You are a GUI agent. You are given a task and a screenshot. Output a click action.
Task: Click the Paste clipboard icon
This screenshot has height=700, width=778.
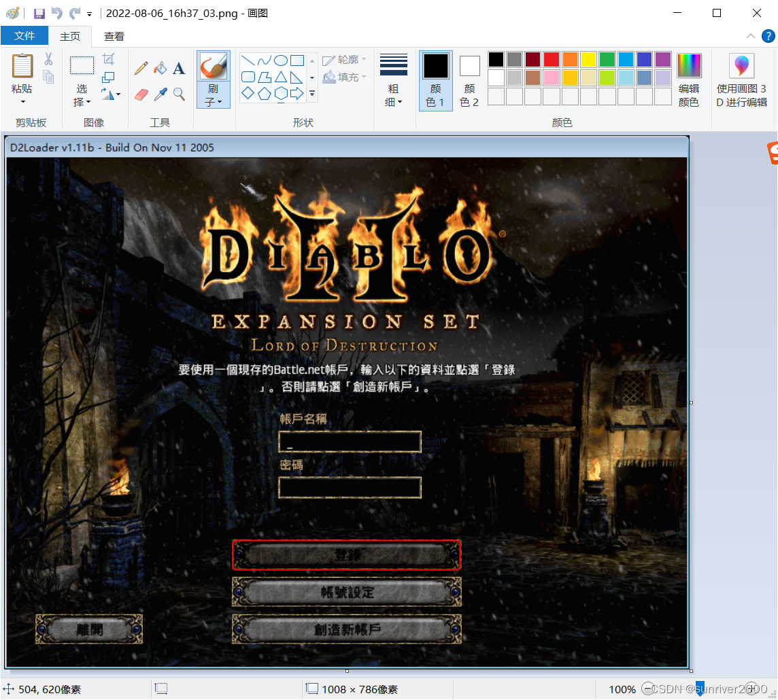[x=22, y=67]
